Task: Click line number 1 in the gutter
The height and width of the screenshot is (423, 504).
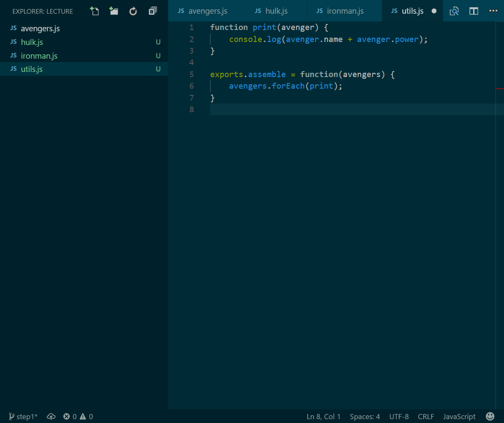Action: (192, 27)
